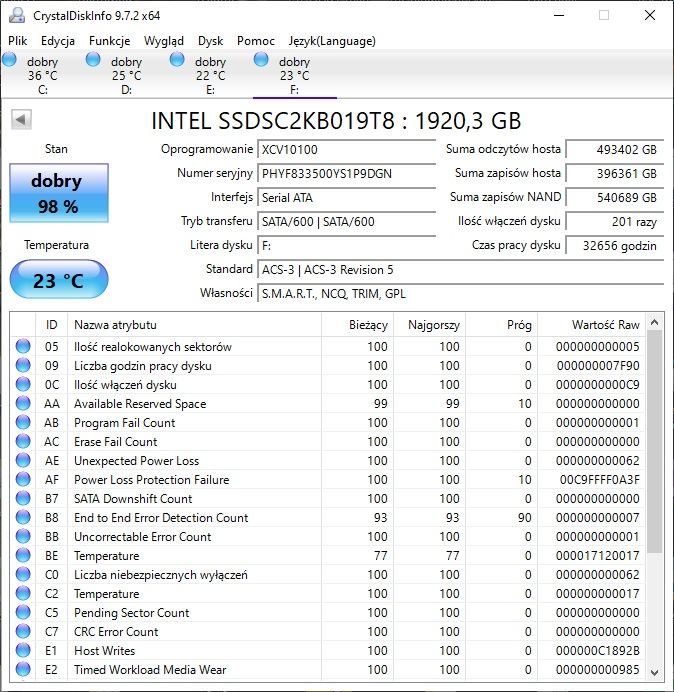Switch to disk D: tab at 25 °C

point(126,74)
